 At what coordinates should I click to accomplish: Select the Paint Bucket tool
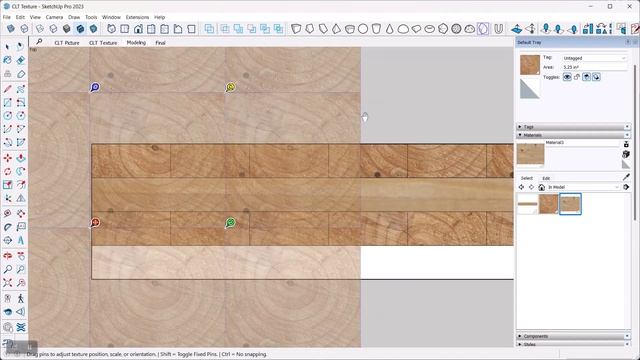(7, 60)
